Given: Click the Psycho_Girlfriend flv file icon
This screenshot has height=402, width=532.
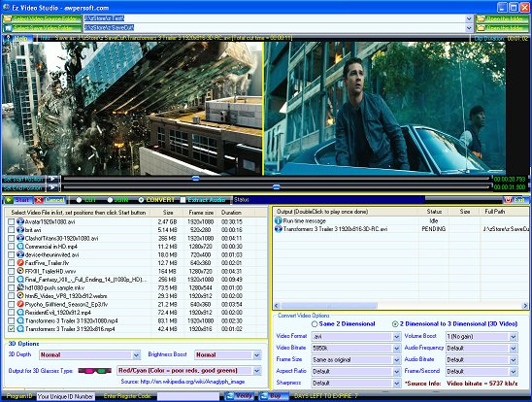Looking at the screenshot, I should 20,304.
